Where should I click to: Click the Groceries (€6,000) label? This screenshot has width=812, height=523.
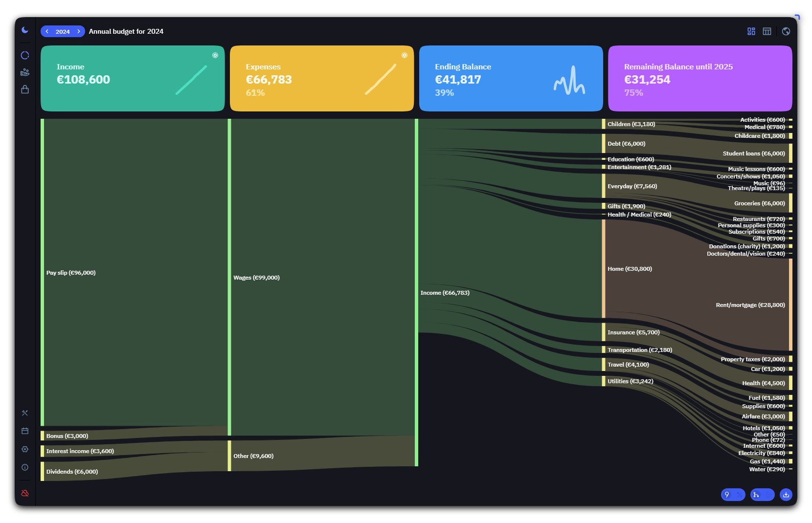(760, 203)
